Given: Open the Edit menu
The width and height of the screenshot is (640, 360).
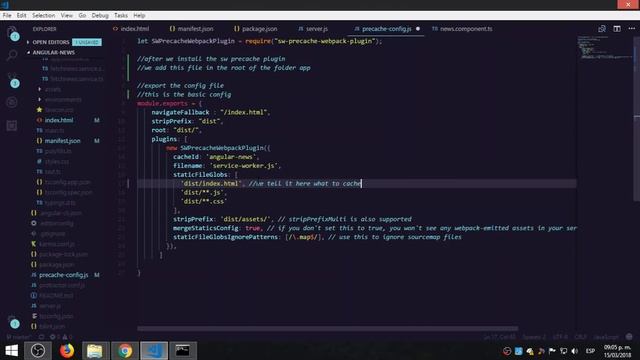Looking at the screenshot, I should tap(22, 16).
